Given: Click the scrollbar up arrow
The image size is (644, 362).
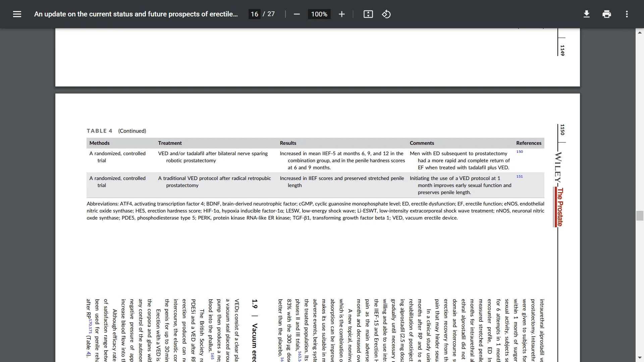Looking at the screenshot, I should coord(640,33).
